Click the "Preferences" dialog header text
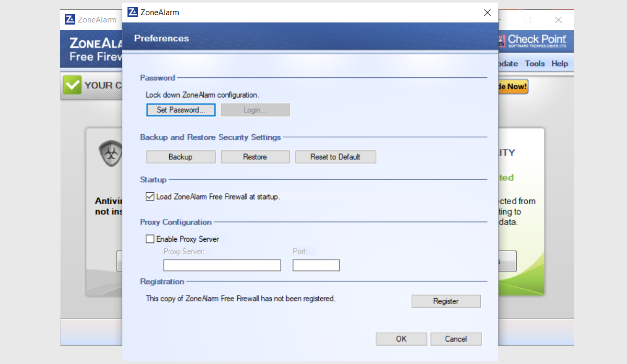627x364 pixels. (x=161, y=38)
